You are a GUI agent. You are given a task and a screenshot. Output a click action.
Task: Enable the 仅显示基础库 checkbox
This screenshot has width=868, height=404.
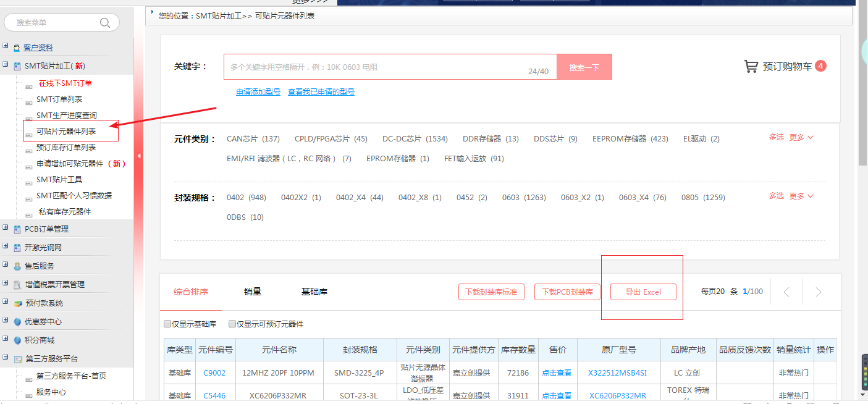[x=167, y=324]
